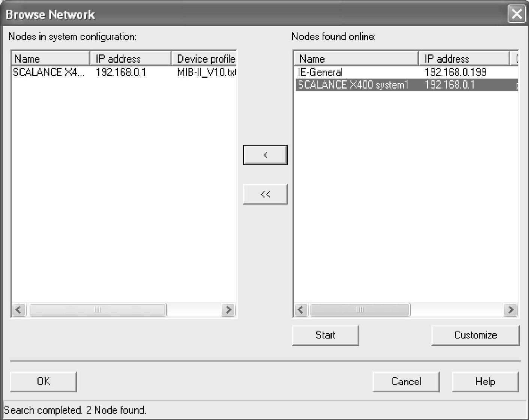The width and height of the screenshot is (529, 420).
Task: Click the Device profile column header
Action: pos(204,59)
